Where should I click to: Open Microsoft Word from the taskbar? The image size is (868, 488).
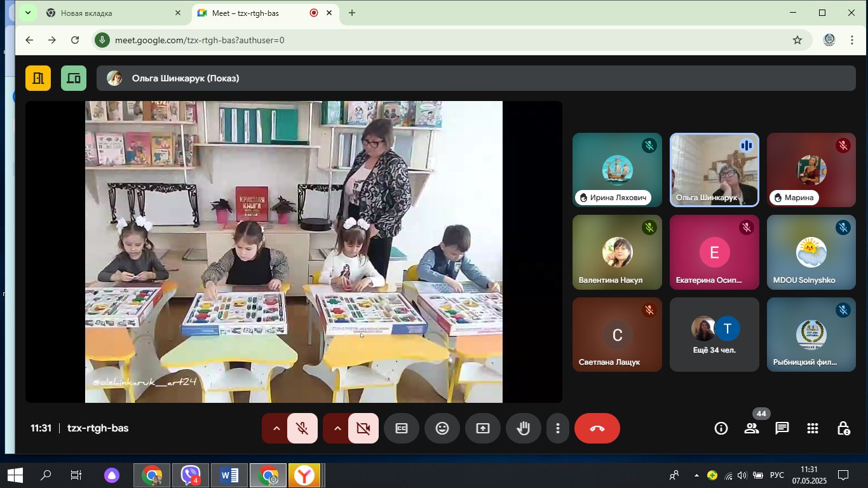point(229,475)
